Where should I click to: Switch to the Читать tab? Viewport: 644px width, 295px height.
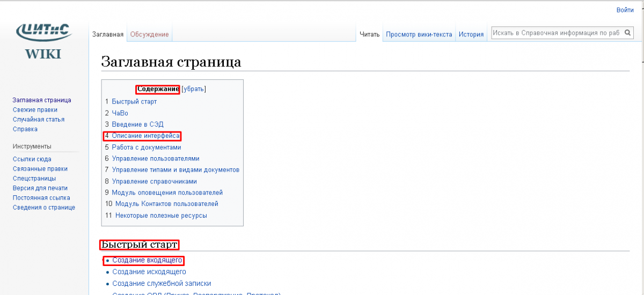point(369,34)
